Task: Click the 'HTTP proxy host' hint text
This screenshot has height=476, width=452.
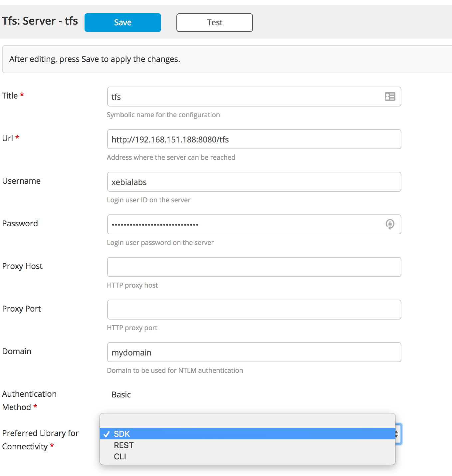Action: tap(132, 285)
